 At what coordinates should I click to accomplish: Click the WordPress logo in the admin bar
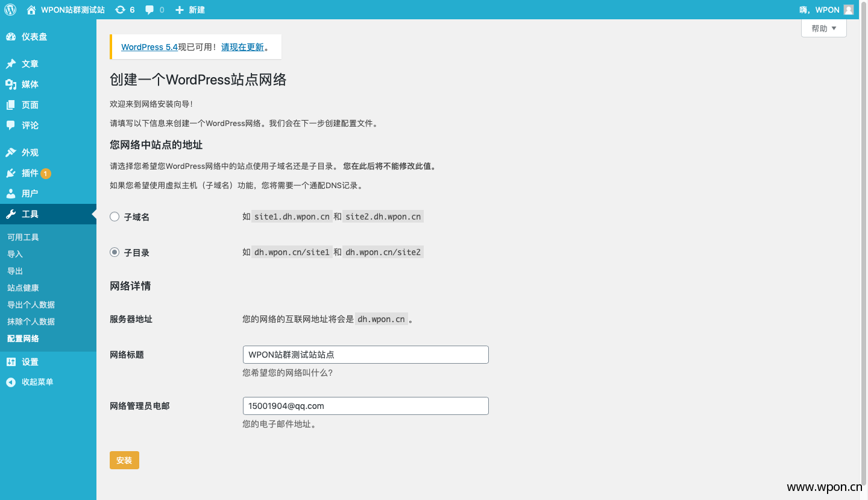click(10, 9)
